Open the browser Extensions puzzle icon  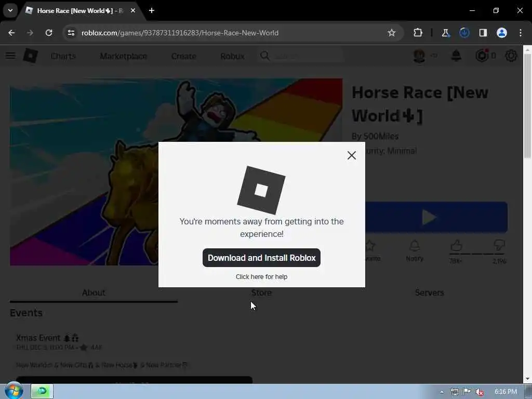418,33
